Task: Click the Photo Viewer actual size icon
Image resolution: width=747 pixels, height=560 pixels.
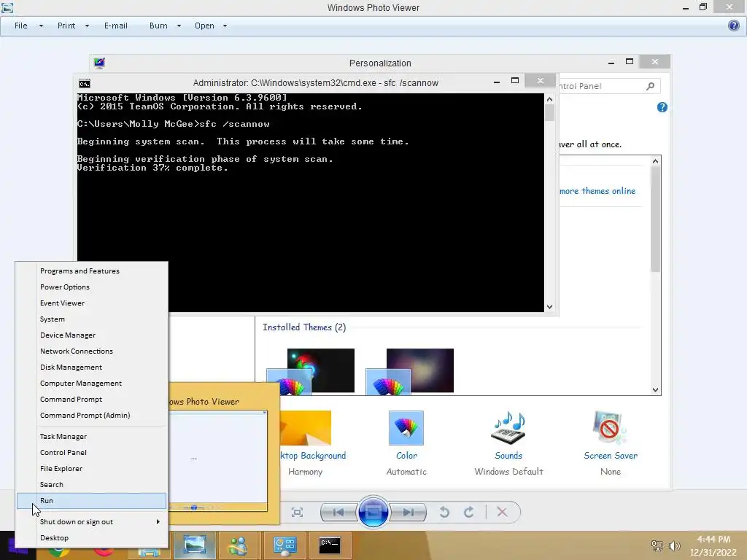Action: [x=298, y=513]
